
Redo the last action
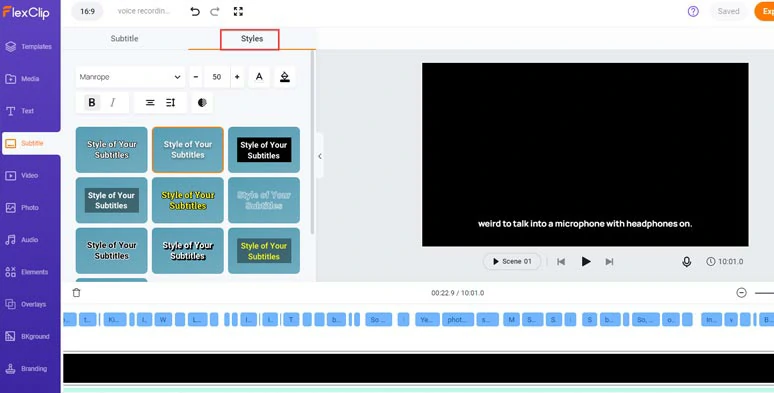pyautogui.click(x=215, y=11)
